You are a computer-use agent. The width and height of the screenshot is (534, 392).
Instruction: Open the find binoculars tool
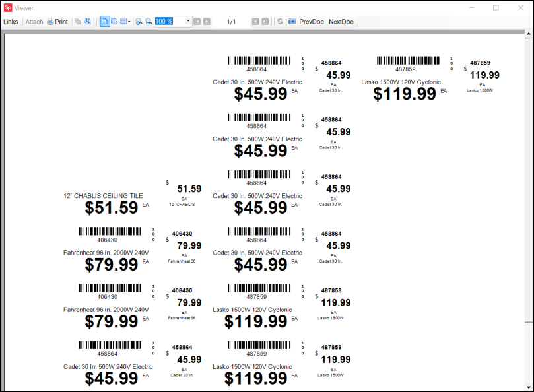pos(88,22)
